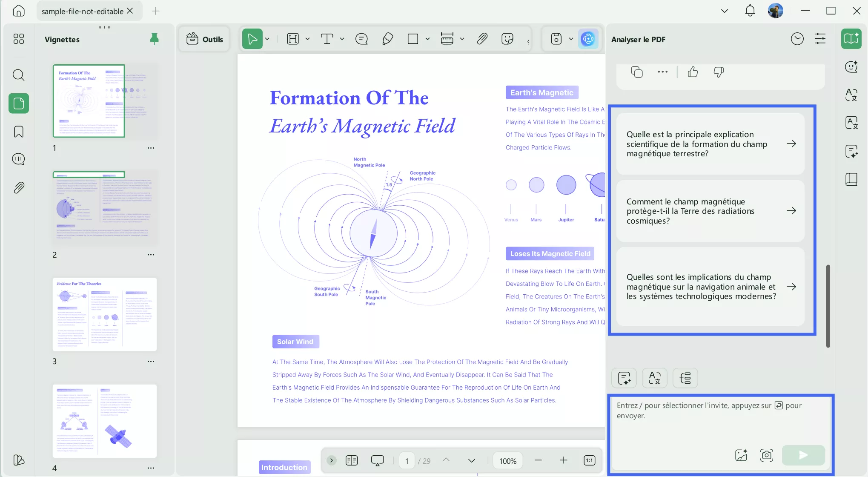Open the rectangle shape dropdown arrow

click(x=427, y=39)
